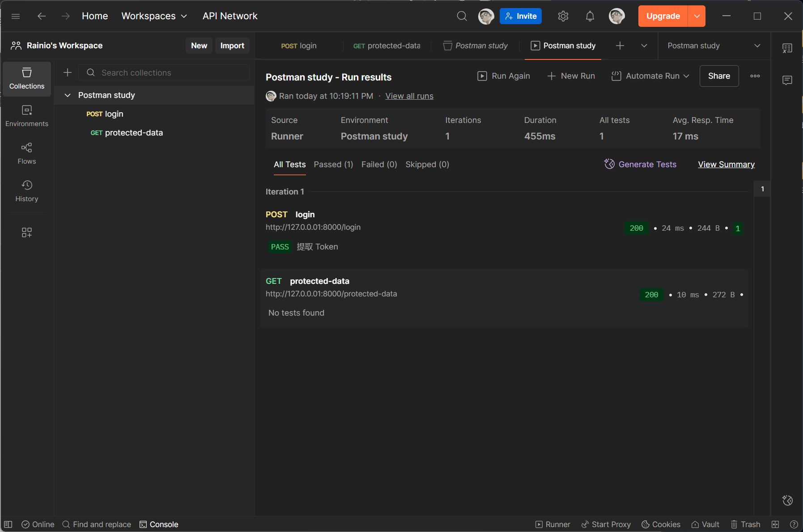Go forward with the right arrow
803x532 pixels.
66,16
